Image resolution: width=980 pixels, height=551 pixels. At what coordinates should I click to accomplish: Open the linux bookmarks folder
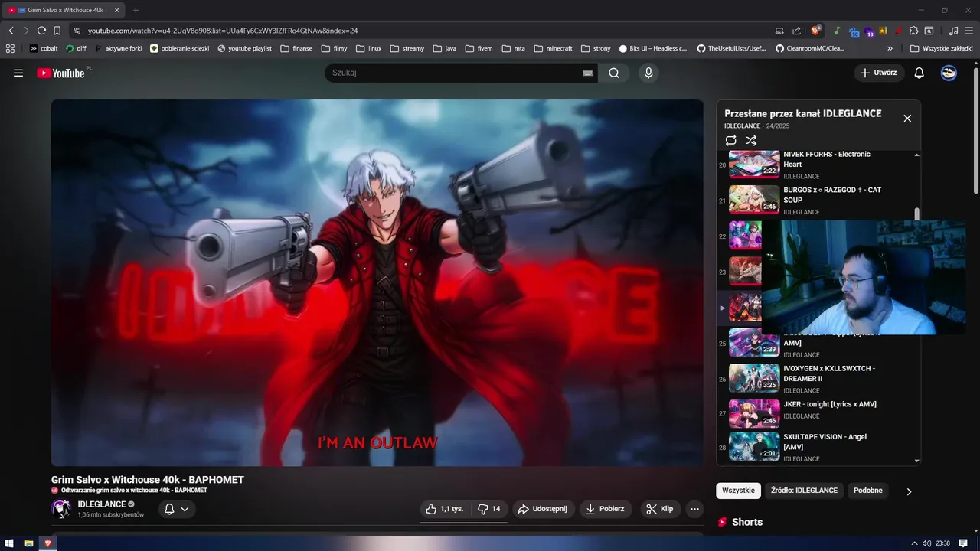tap(369, 48)
